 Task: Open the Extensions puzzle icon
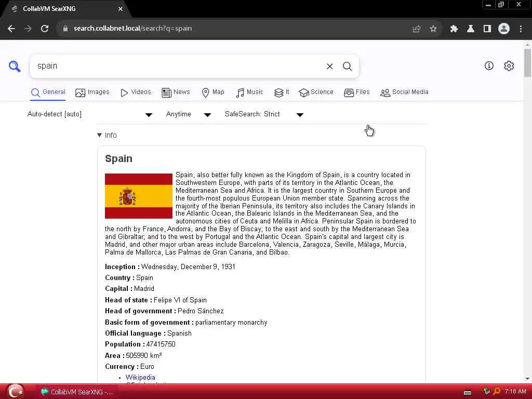454,29
